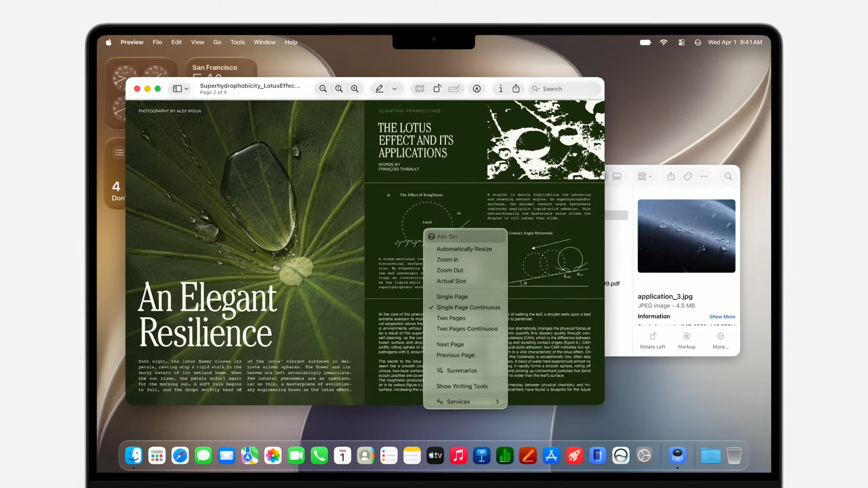Open the Preview app menu
Screen dimensions: 868x488
click(x=132, y=42)
